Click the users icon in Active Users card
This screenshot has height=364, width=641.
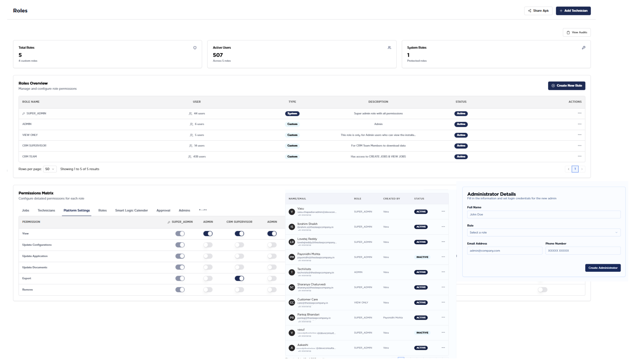389,48
